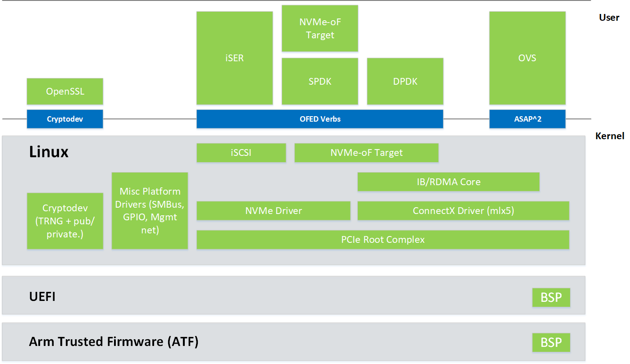Click the iSER component
Viewport: 630px width, 364px height.
pos(234,58)
